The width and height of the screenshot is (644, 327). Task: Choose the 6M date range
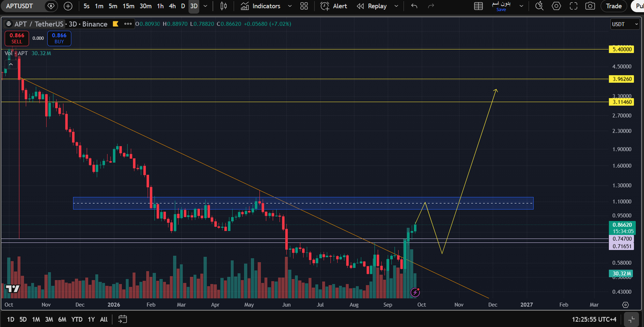coord(62,319)
